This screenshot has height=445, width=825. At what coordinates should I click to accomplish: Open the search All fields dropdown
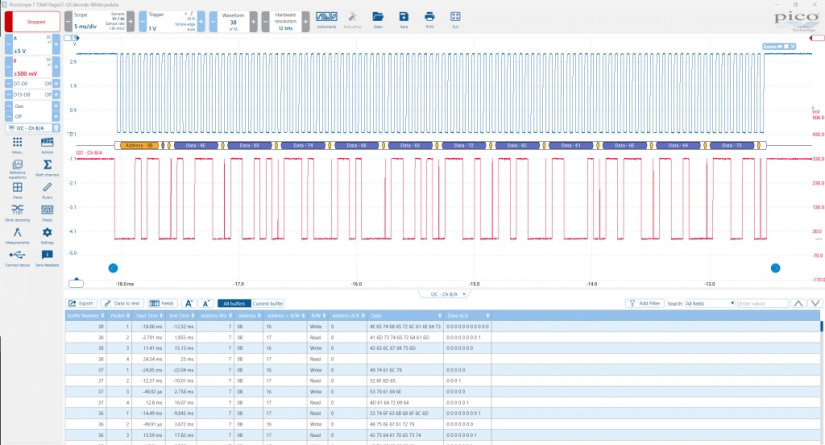tap(709, 304)
